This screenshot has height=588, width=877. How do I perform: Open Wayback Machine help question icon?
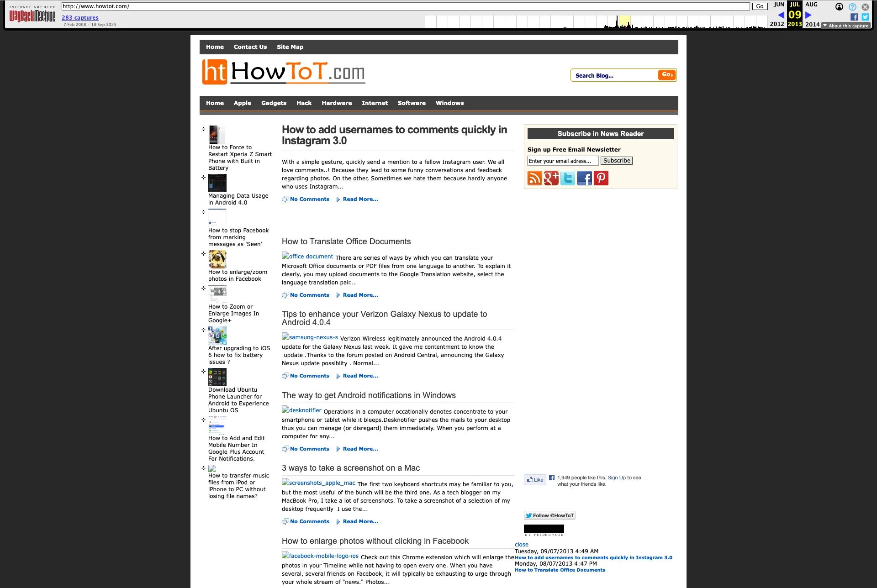(852, 7)
